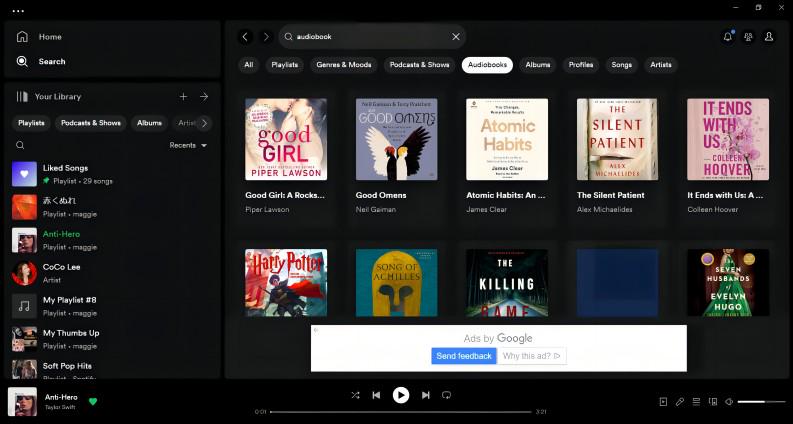793x424 pixels.
Task: Click the plus icon in Your Library
Action: (x=183, y=97)
